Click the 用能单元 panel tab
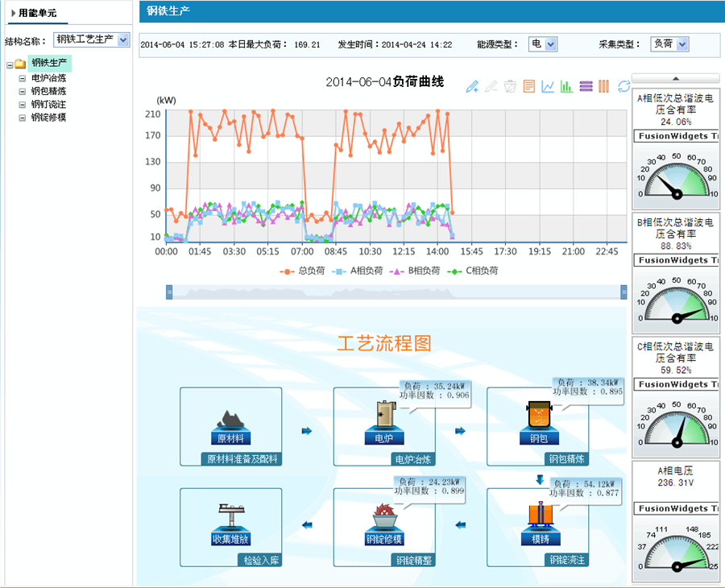Viewport: 725px width, 588px height. pos(37,13)
